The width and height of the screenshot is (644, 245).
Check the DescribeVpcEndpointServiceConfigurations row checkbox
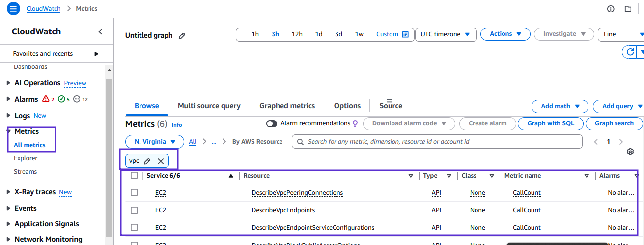pyautogui.click(x=134, y=228)
